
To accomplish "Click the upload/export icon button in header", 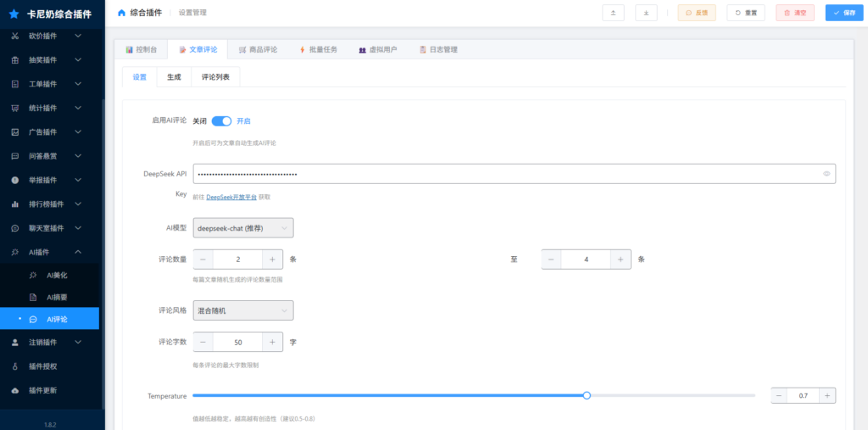I will [613, 13].
